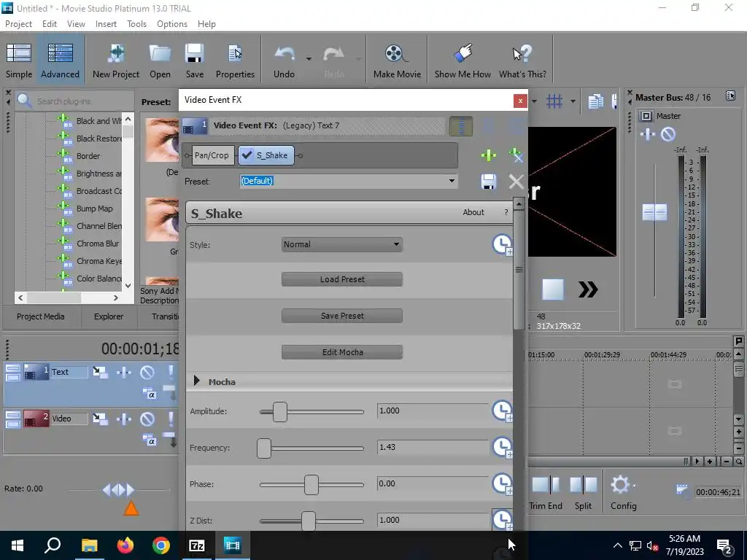Viewport: 747px width, 560px height.
Task: Delete preset with X icon
Action: click(516, 182)
